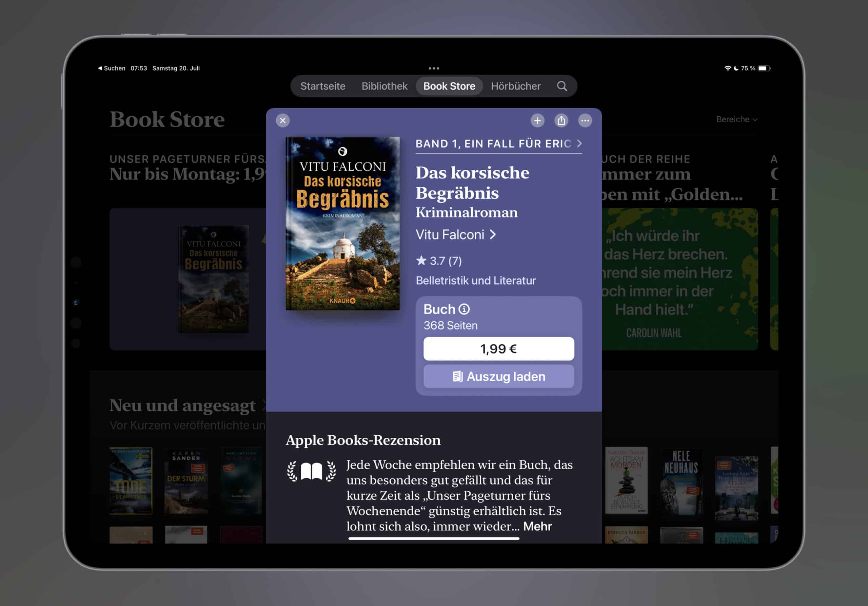Tap the time 07:53 in status bar
The image size is (868, 606).
pyautogui.click(x=139, y=69)
